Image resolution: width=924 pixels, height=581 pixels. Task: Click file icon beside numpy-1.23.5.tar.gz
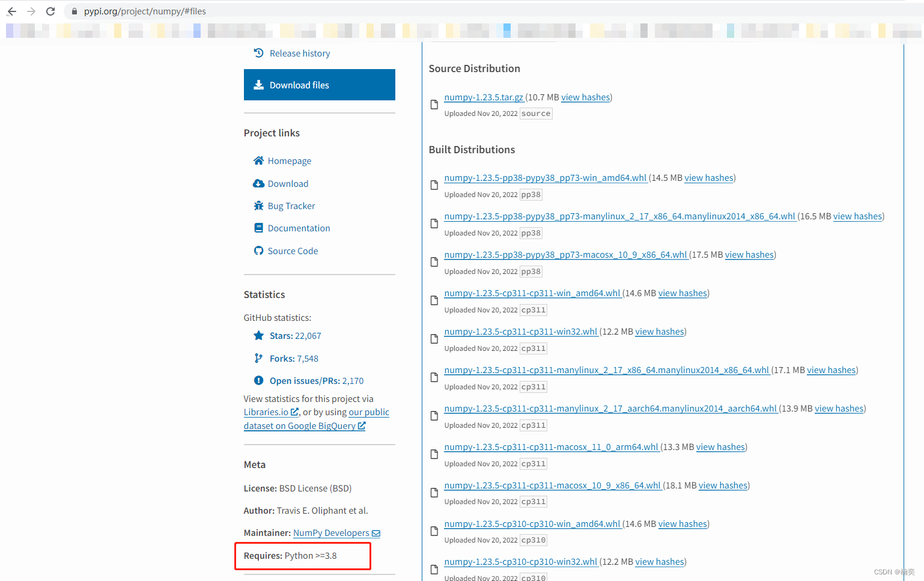click(434, 105)
